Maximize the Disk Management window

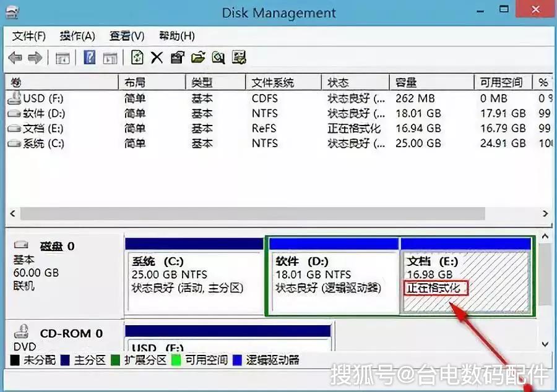[x=504, y=9]
